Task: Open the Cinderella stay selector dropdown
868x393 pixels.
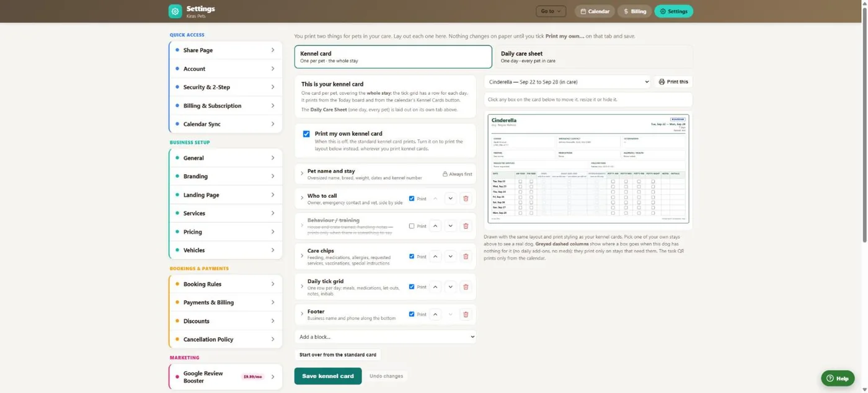Action: click(568, 82)
